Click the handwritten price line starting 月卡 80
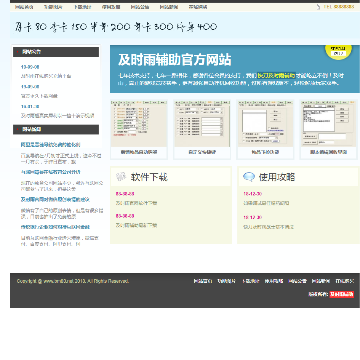 (116, 27)
